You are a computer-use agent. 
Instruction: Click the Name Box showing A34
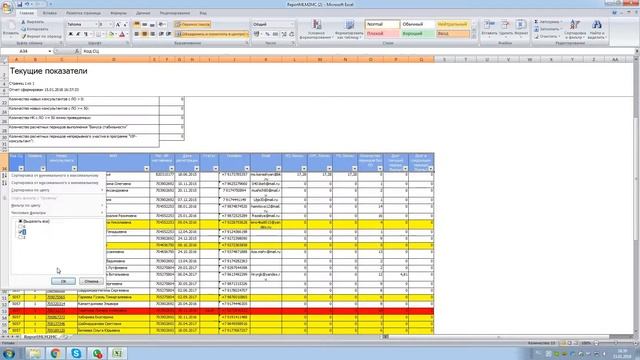point(24,51)
